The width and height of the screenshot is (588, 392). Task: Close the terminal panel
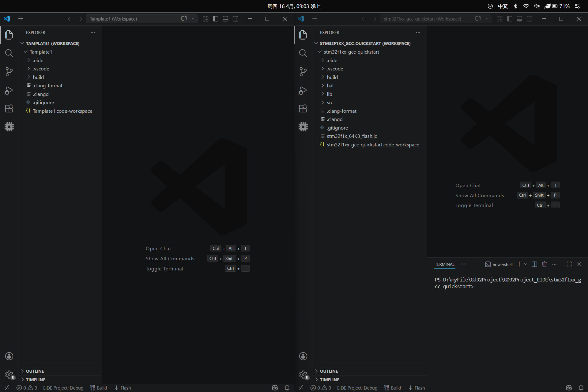point(579,264)
